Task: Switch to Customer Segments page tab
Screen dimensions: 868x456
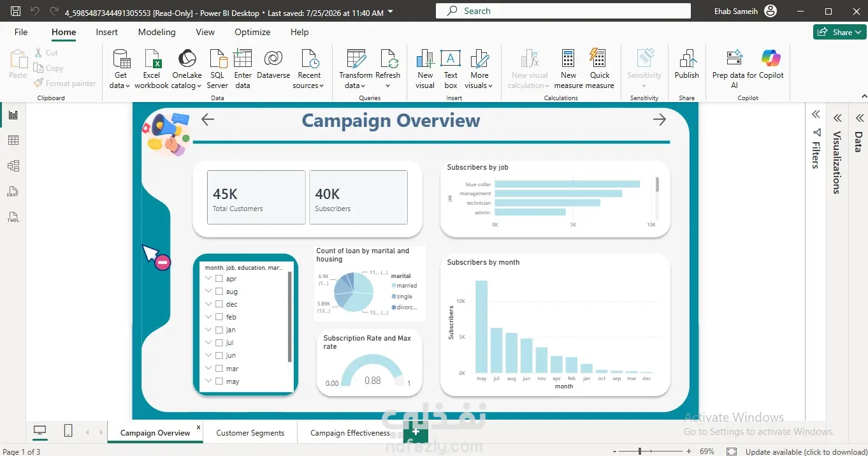Action: click(x=250, y=432)
